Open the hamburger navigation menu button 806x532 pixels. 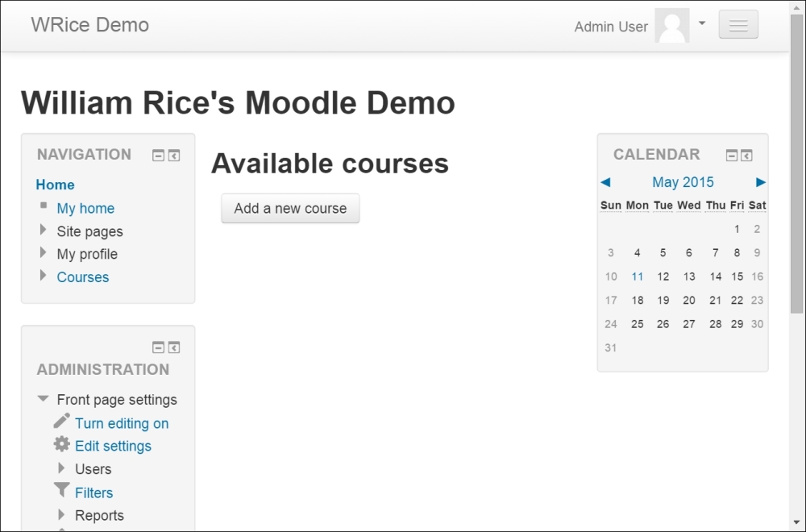pyautogui.click(x=738, y=24)
